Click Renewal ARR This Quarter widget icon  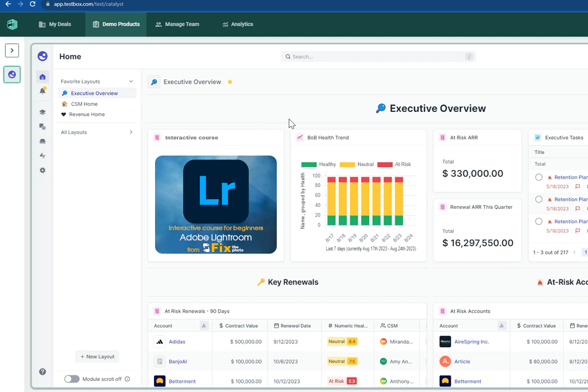point(443,207)
